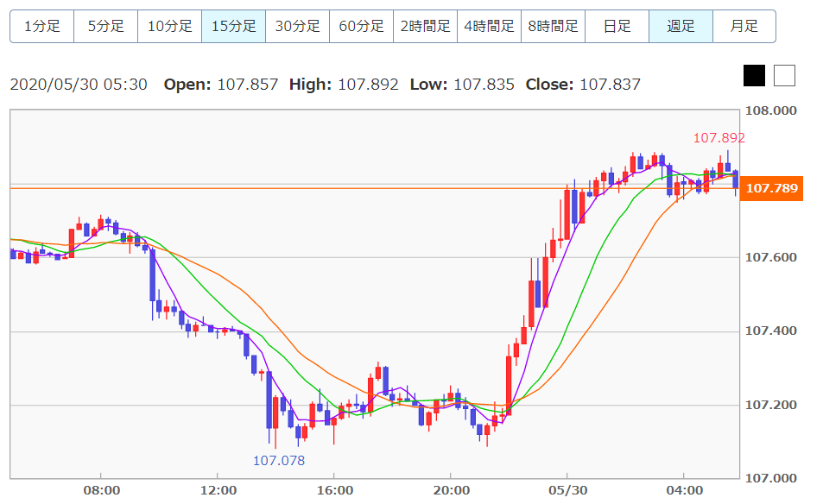Viewport: 823px width, 504px height.
Task: Click the 107.600 price axis label
Action: (771, 257)
